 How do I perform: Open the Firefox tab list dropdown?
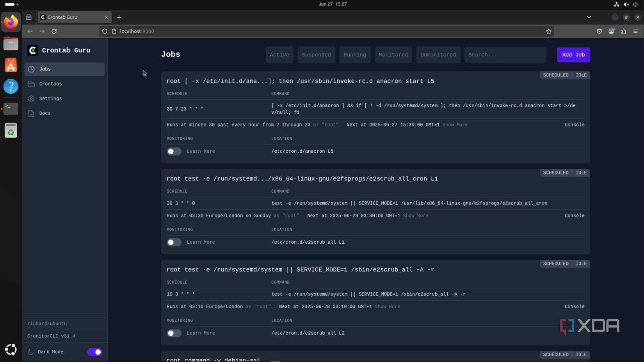click(x=589, y=17)
